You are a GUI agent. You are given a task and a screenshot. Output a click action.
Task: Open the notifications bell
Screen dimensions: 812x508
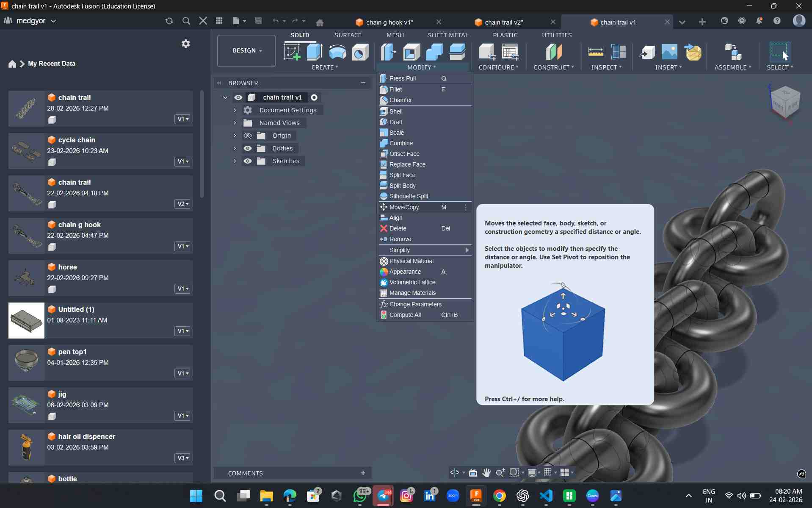point(760,21)
